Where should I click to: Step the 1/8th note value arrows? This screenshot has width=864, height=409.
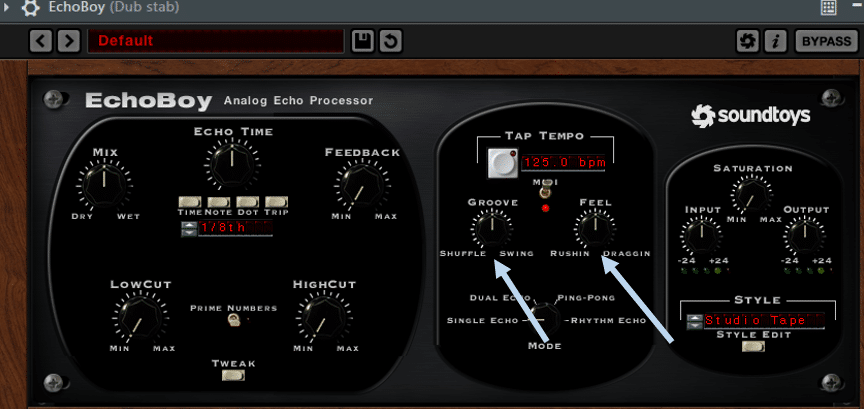pyautogui.click(x=188, y=229)
